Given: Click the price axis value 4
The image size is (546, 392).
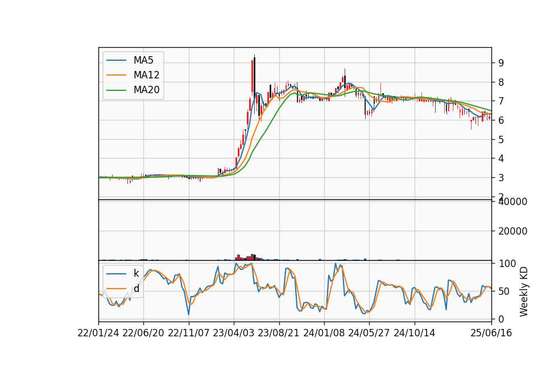Looking at the screenshot, I should (x=501, y=159).
